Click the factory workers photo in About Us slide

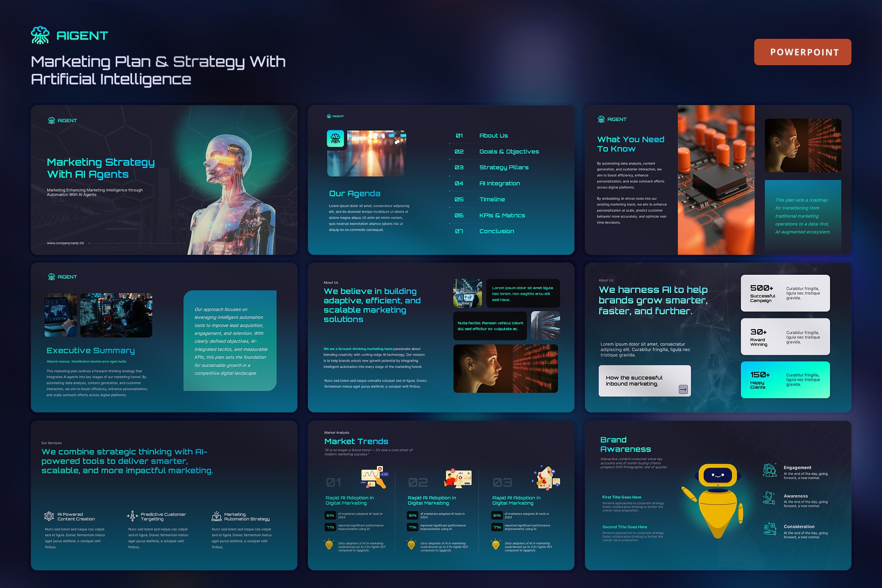[x=467, y=293]
